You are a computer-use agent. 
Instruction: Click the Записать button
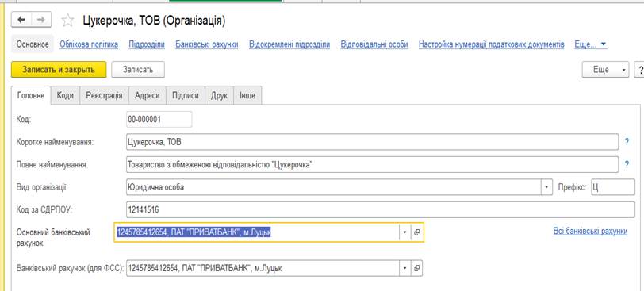pyautogui.click(x=138, y=70)
